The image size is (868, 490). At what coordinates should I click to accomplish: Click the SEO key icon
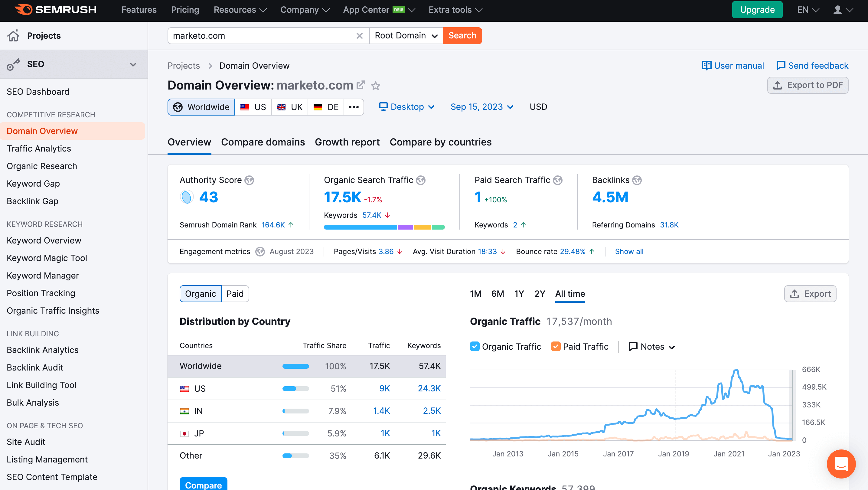(x=13, y=64)
